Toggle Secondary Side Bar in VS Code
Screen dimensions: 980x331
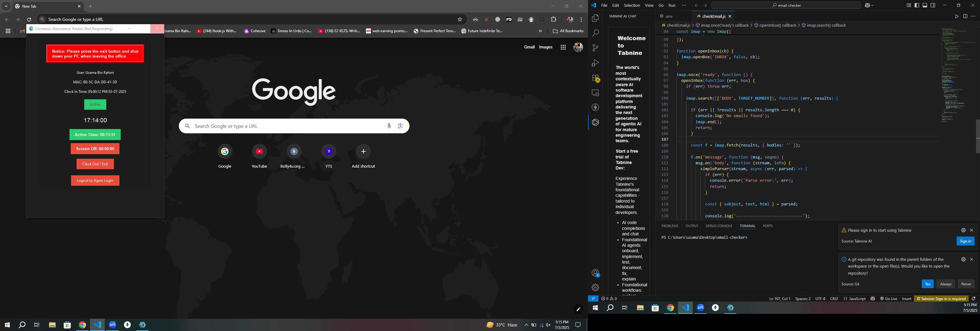(x=933, y=5)
